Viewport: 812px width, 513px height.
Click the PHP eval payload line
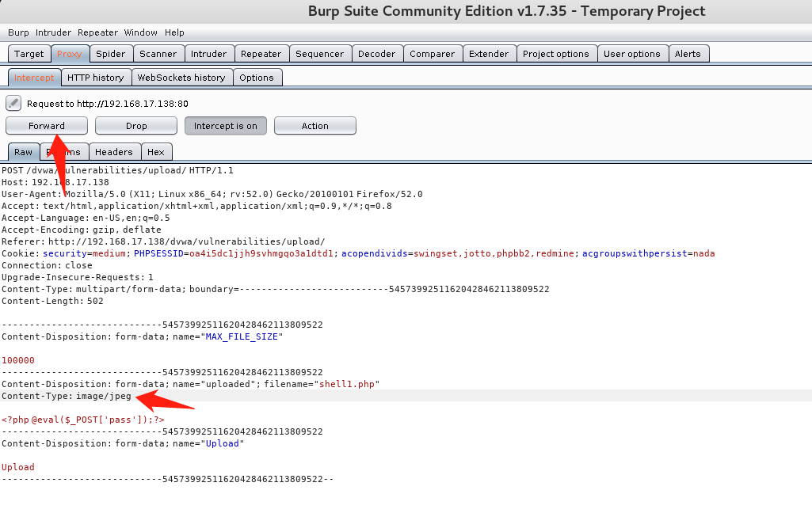[x=83, y=420]
